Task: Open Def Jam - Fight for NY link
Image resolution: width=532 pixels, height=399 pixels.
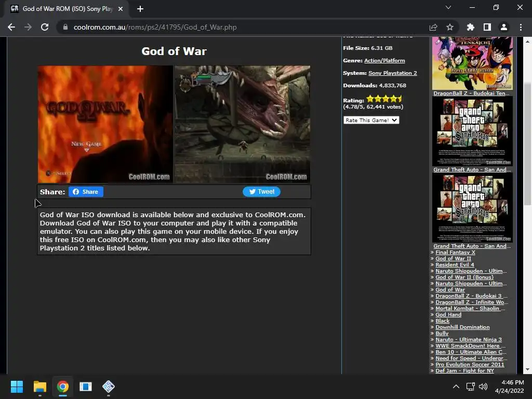Action: coord(464,371)
